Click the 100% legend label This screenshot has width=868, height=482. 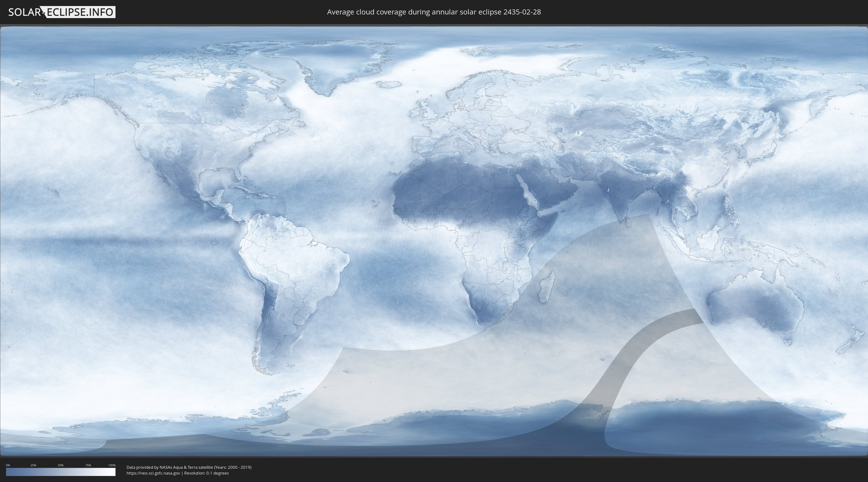click(112, 465)
